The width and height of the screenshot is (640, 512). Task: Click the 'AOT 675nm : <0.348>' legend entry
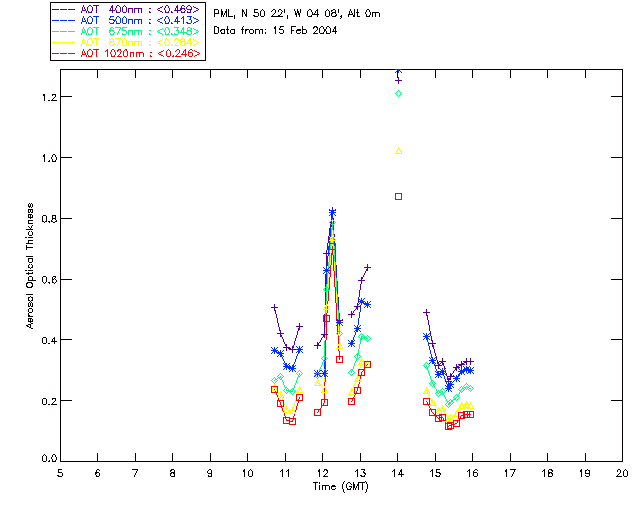point(126,31)
